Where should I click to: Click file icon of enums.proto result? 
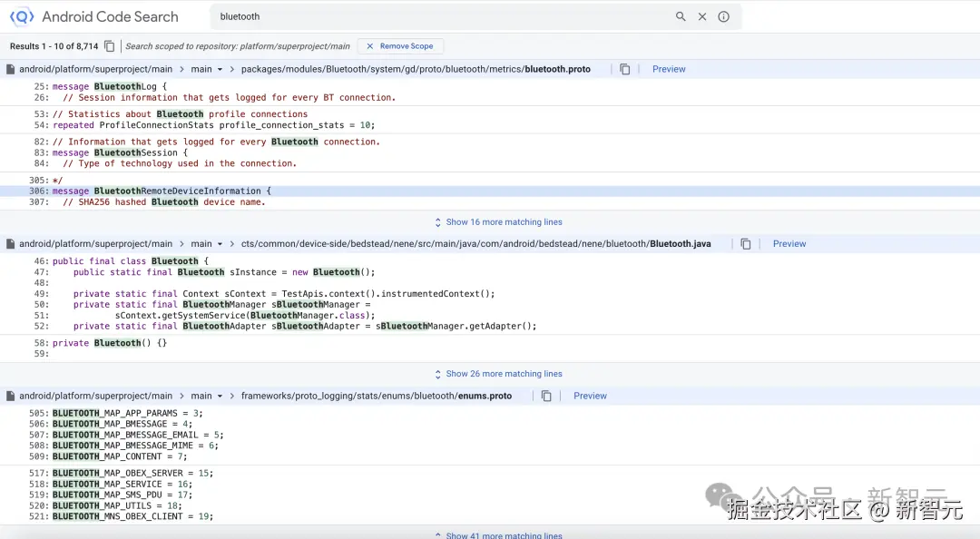pyautogui.click(x=11, y=396)
